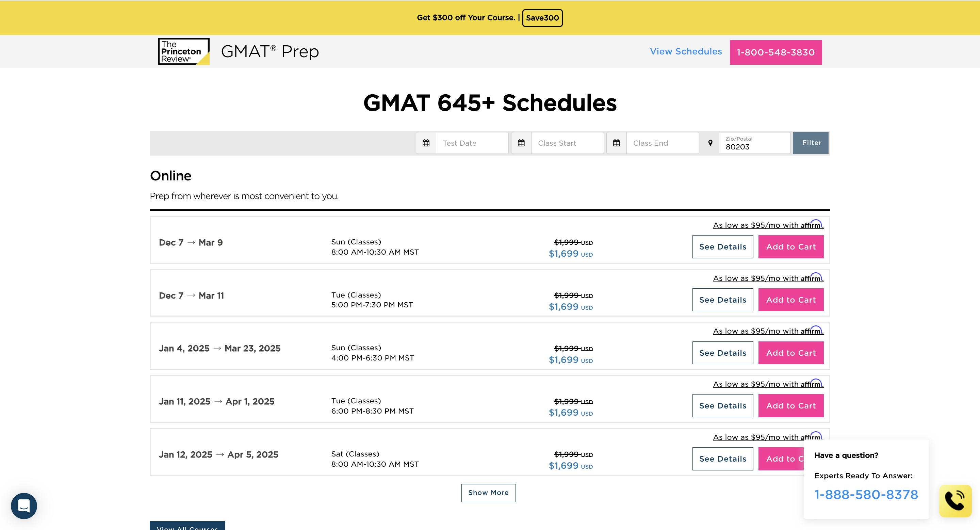The width and height of the screenshot is (980, 530).
Task: Add the Dec 7–Mar 11 class to cart
Action: coord(790,300)
